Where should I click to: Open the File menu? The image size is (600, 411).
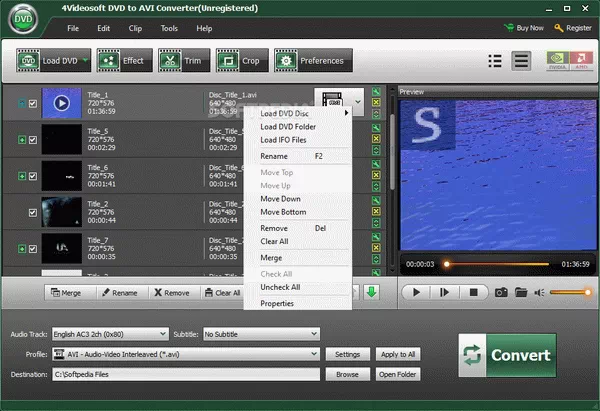coord(73,28)
